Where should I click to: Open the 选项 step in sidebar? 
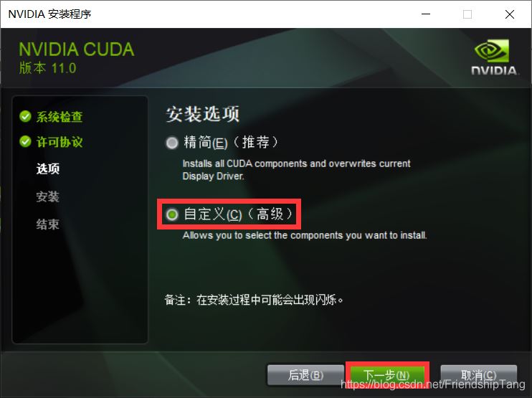click(48, 169)
